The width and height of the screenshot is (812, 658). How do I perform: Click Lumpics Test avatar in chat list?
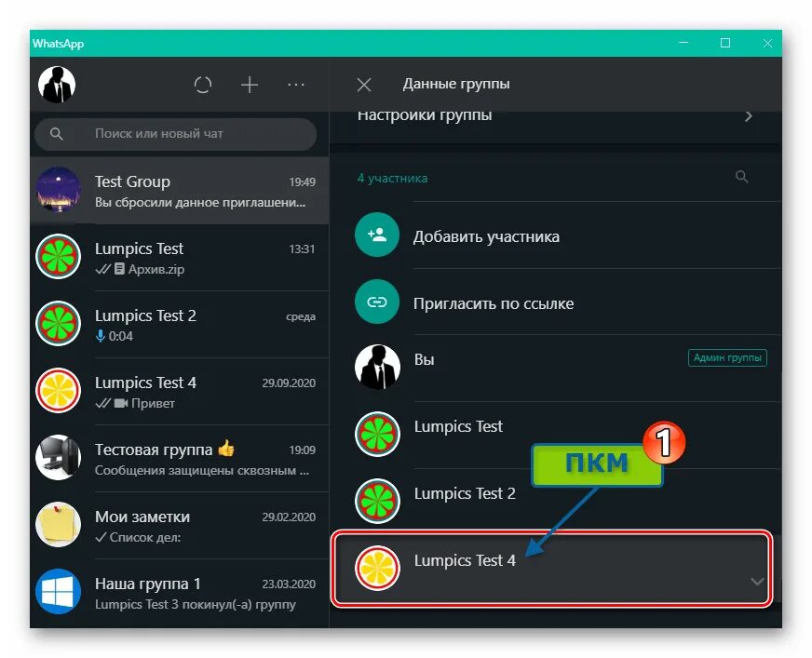tap(58, 257)
